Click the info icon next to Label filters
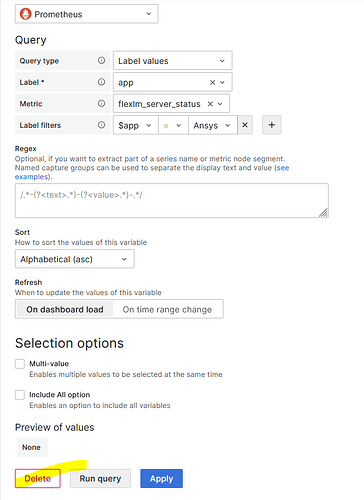Viewport: 364px width, 500px height. (101, 125)
